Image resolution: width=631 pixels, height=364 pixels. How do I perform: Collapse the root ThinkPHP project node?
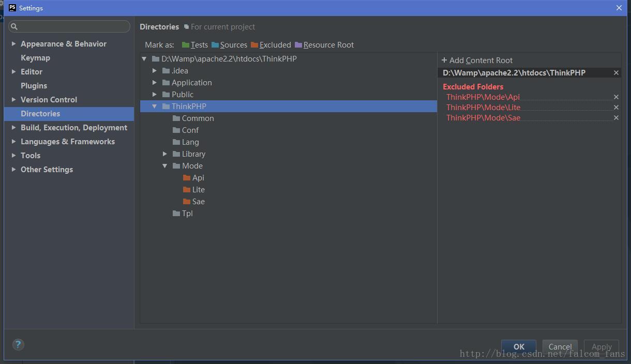[x=144, y=59]
